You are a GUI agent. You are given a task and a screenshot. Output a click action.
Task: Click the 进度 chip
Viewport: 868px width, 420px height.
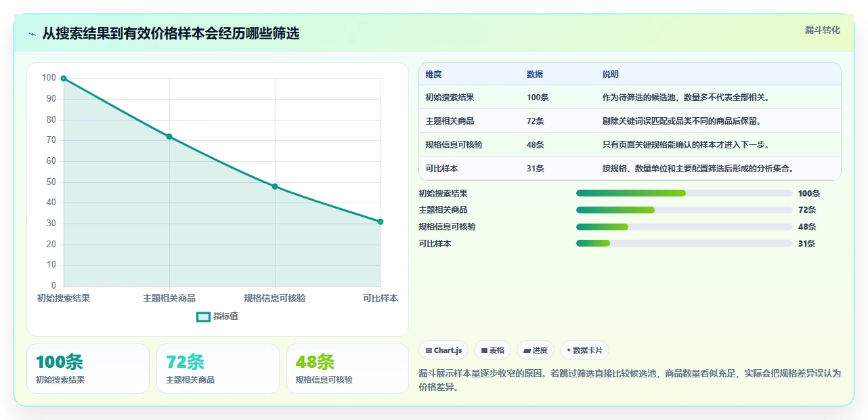click(x=535, y=350)
